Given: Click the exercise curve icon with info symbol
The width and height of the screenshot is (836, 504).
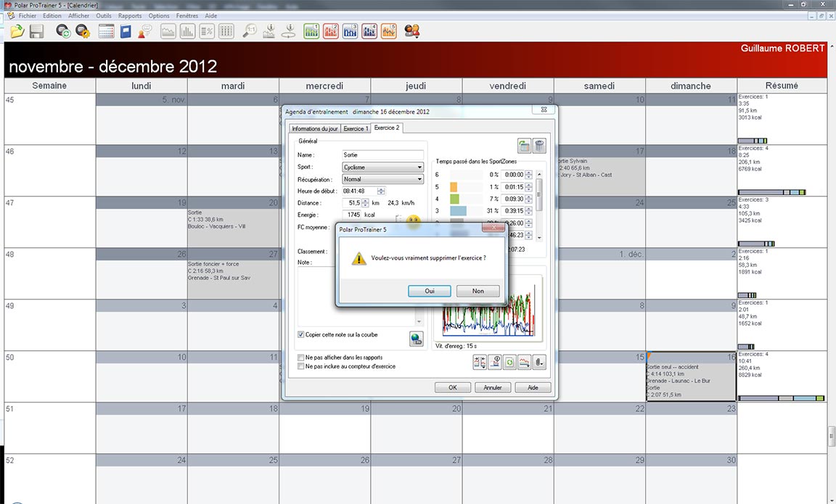Looking at the screenshot, I should point(495,363).
